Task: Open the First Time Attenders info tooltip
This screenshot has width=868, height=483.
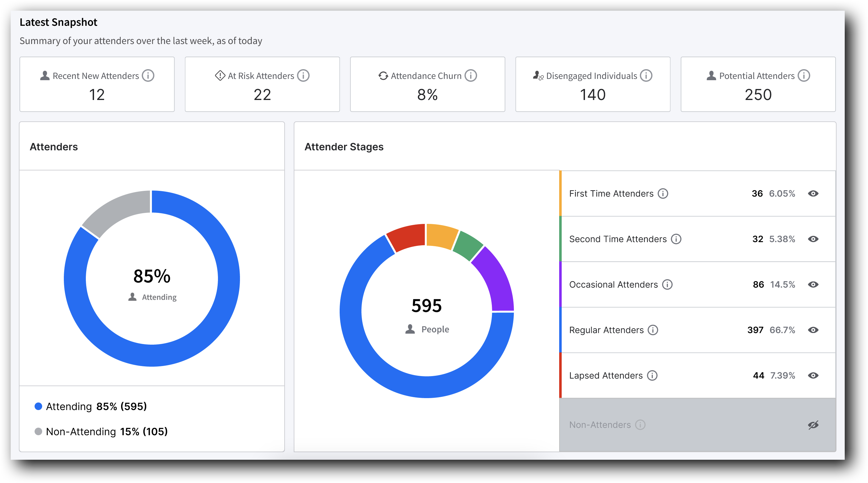Action: coord(663,194)
